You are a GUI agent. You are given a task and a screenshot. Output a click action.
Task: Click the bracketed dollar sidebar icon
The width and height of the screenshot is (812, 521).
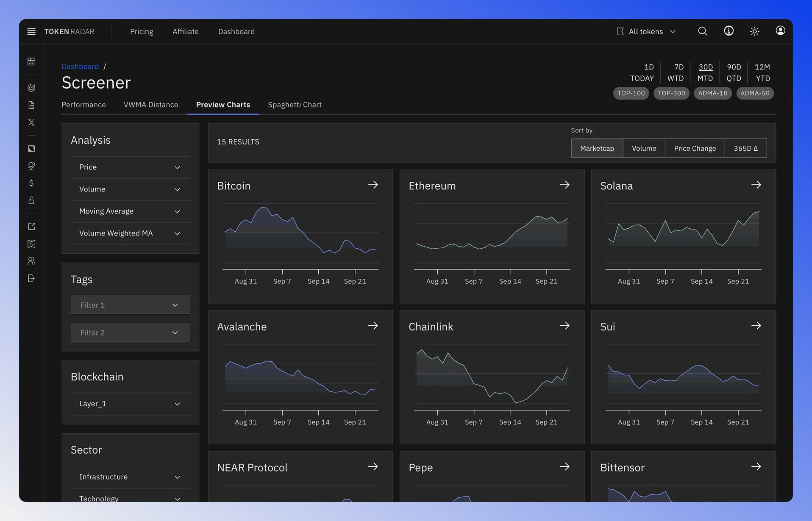[31, 244]
